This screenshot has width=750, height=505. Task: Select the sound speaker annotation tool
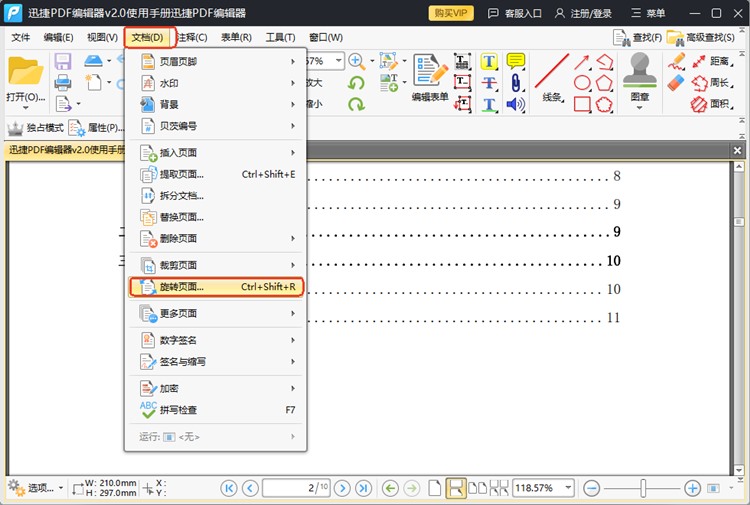tap(516, 104)
